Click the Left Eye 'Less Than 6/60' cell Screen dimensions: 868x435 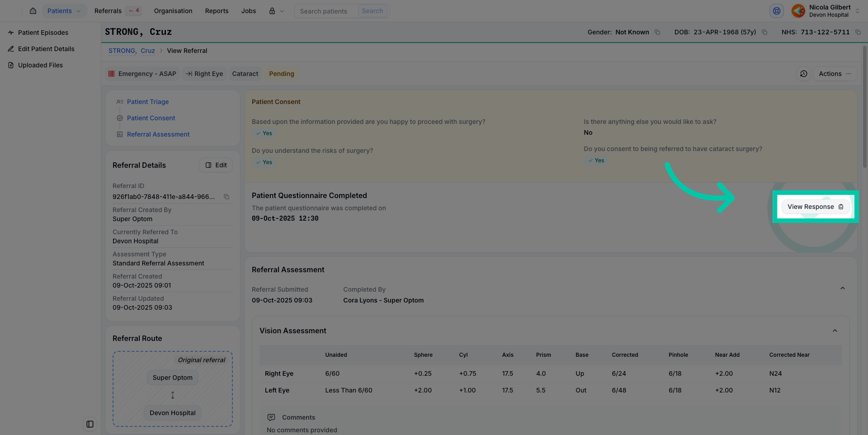(349, 390)
